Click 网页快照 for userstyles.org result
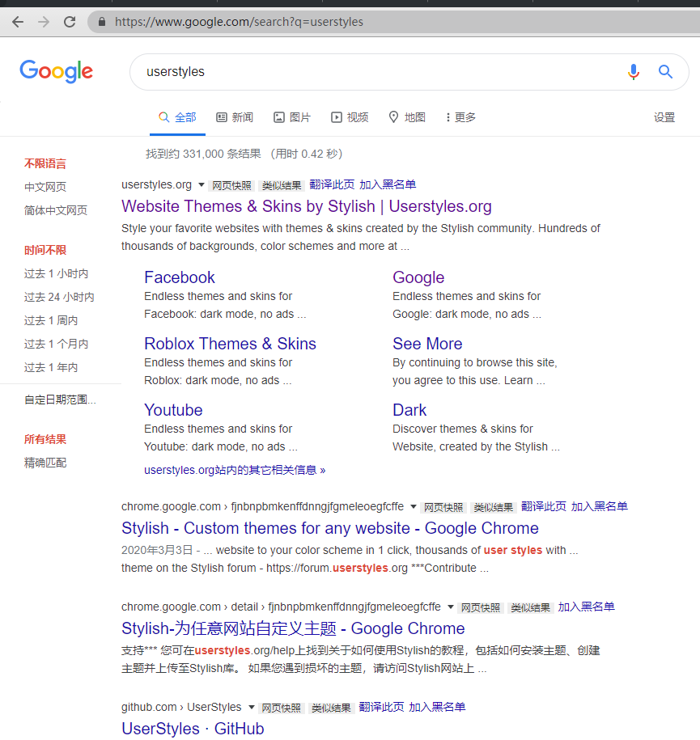This screenshot has height=740, width=700. coord(231,185)
